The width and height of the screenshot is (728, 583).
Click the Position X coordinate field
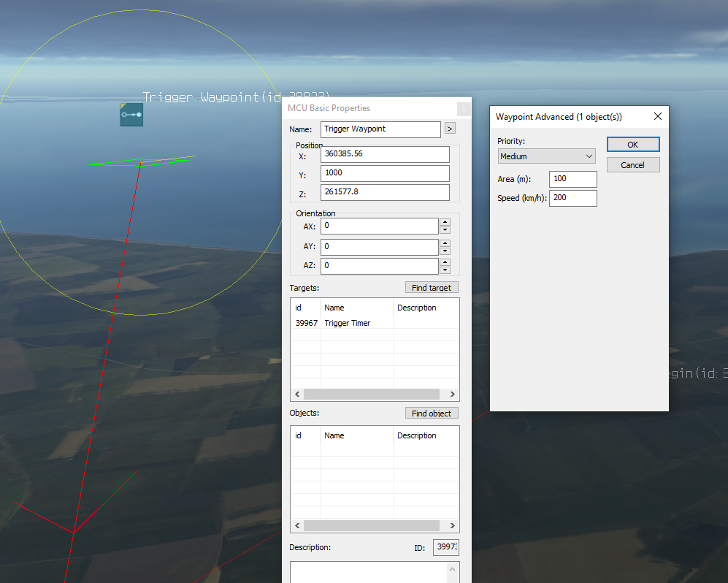(x=384, y=154)
